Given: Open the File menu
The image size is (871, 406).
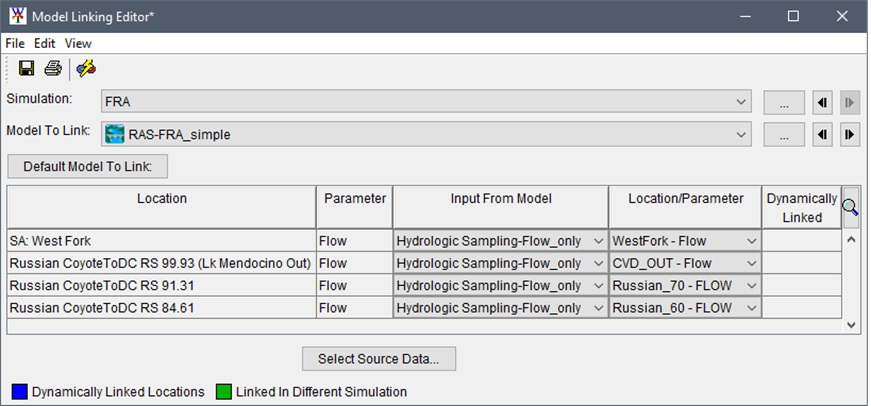Looking at the screenshot, I should coord(15,44).
